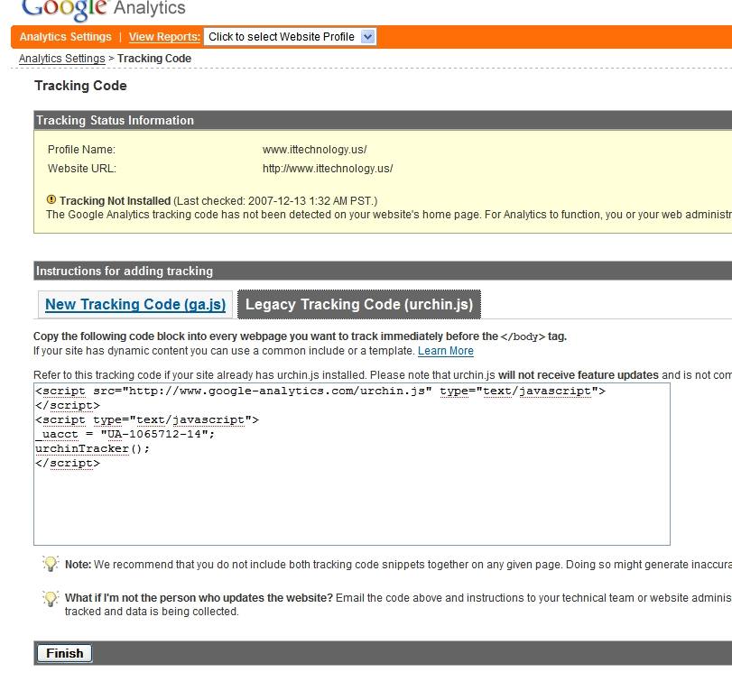The height and width of the screenshot is (700, 732).
Task: Click the View Reports link
Action: [x=164, y=37]
